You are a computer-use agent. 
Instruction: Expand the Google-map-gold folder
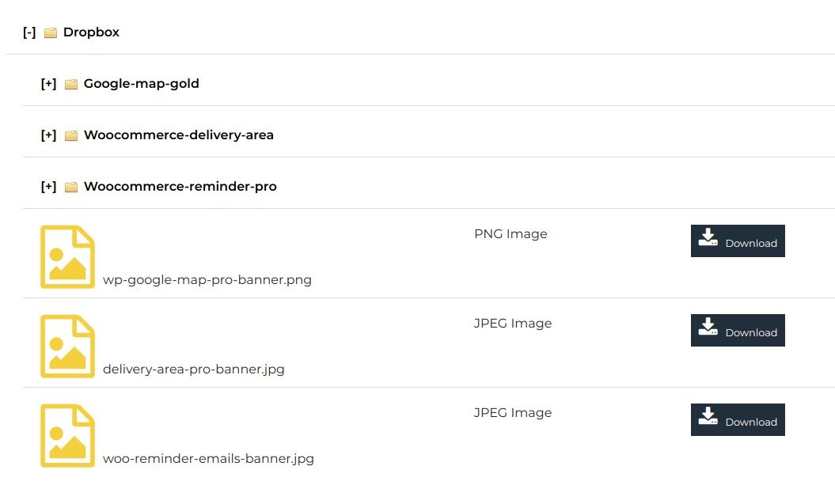click(x=49, y=83)
